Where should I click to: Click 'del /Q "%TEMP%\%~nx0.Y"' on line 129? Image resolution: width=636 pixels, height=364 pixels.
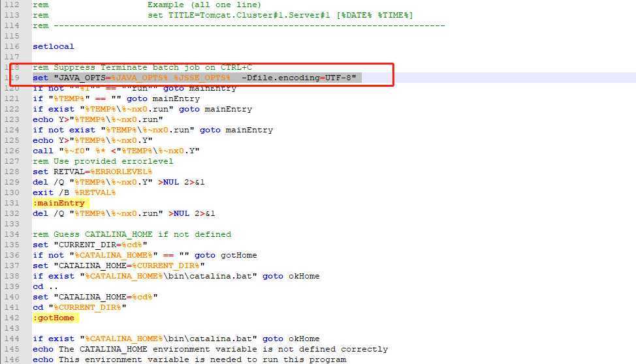119,181
